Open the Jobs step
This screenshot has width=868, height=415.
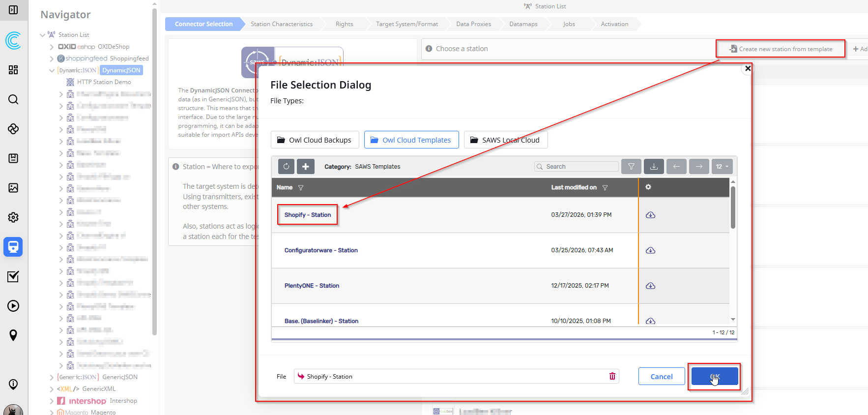[x=569, y=24]
